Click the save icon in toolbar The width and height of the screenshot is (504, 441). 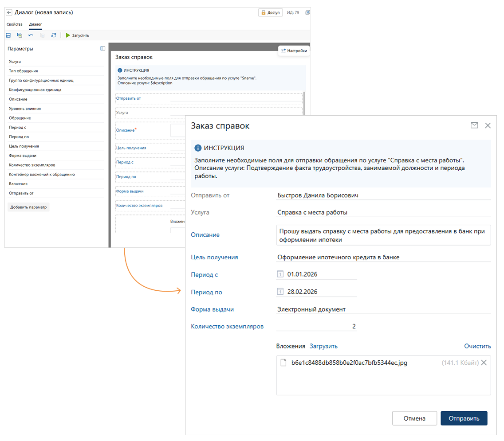point(8,35)
